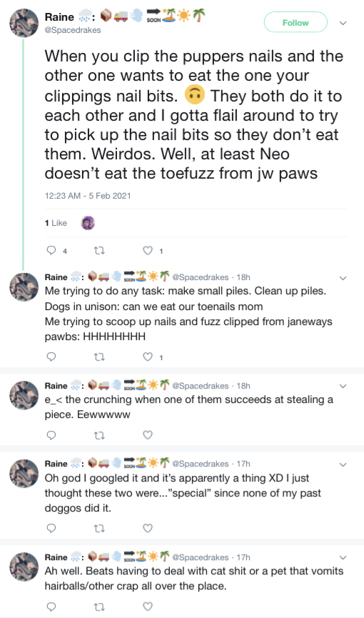Like the 'cat shit' hairballs tweet
The image size is (364, 618).
tap(147, 606)
